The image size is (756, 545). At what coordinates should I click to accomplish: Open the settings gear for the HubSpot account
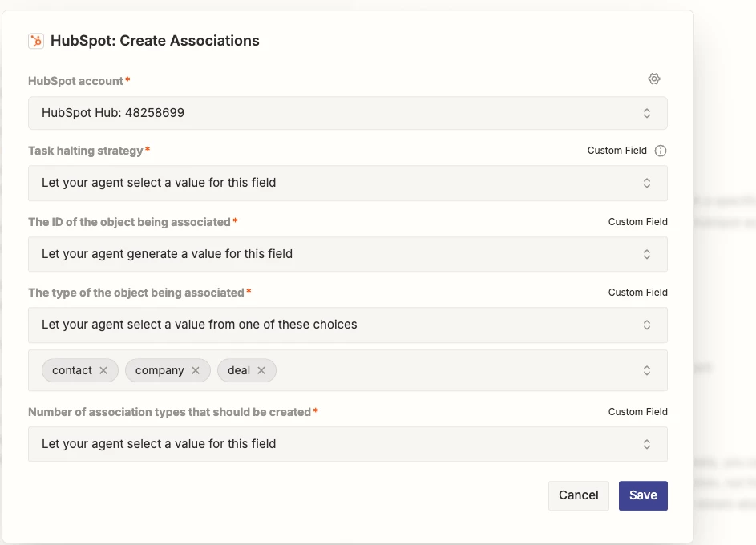pos(654,79)
